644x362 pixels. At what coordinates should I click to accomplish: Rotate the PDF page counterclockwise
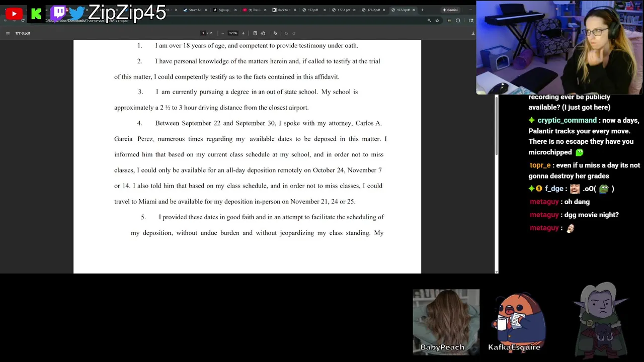click(x=263, y=33)
